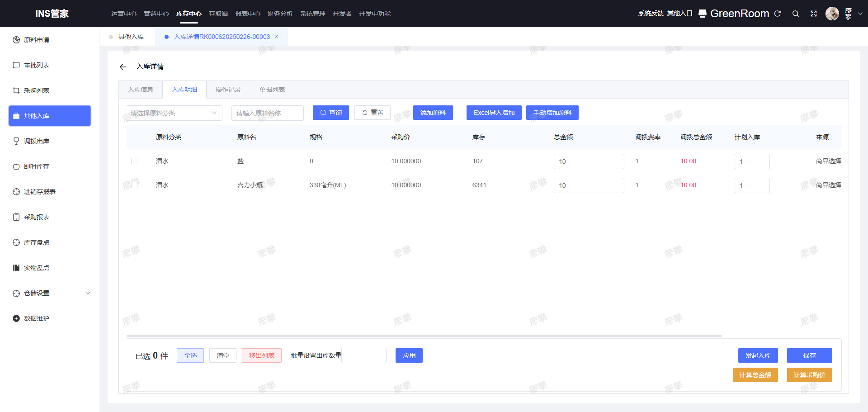Close the 入库详情RK000620250226-00003 tab
The width and height of the screenshot is (868, 412).
click(276, 37)
